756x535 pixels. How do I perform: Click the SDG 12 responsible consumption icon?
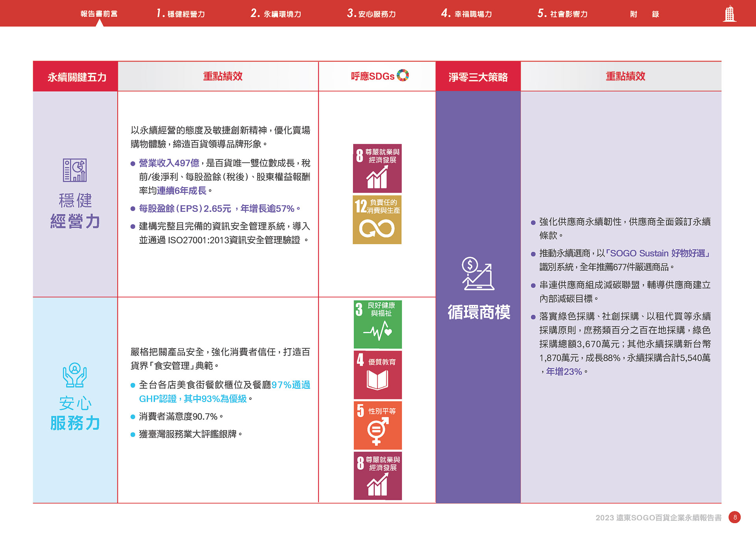(x=377, y=219)
